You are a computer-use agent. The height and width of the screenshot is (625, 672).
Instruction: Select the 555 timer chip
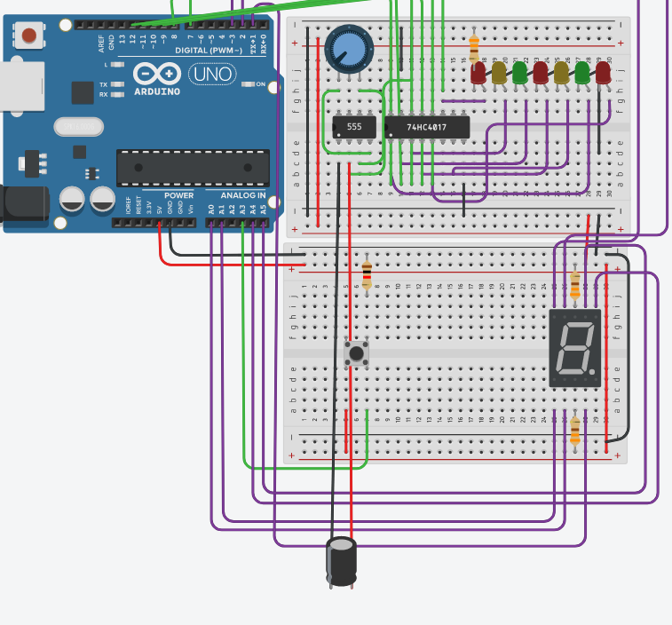click(x=355, y=127)
